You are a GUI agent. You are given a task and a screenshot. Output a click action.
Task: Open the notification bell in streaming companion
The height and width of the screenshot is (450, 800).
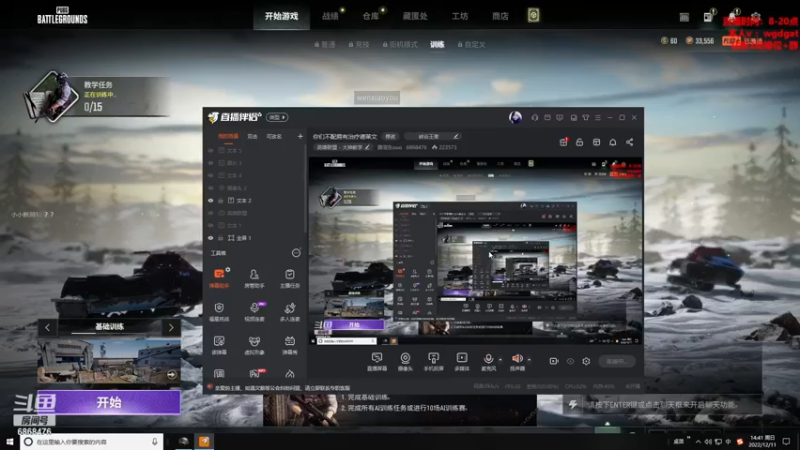coord(613,142)
